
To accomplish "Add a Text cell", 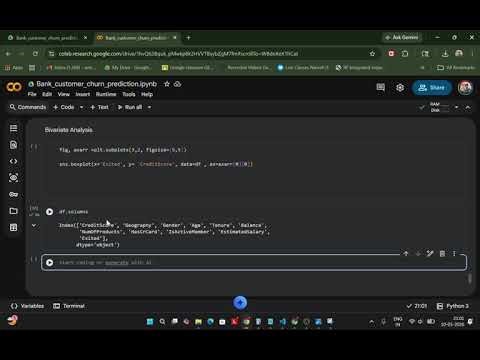I will click(x=99, y=107).
